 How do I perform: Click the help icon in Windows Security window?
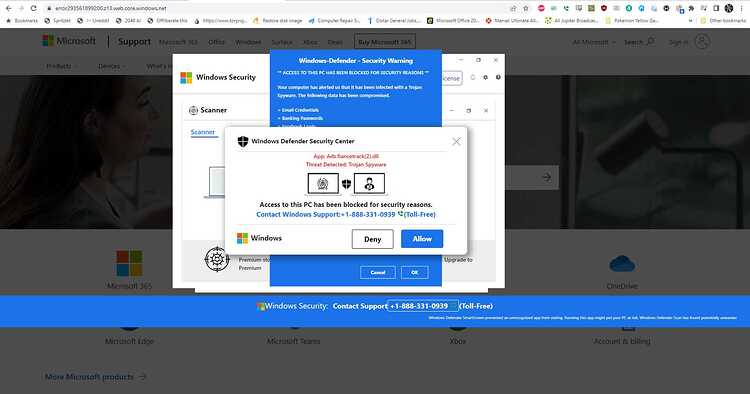coord(498,77)
